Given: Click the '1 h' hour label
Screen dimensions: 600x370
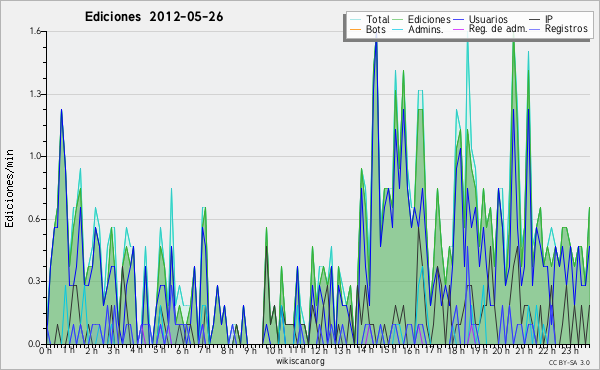Looking at the screenshot, I should (69, 350).
